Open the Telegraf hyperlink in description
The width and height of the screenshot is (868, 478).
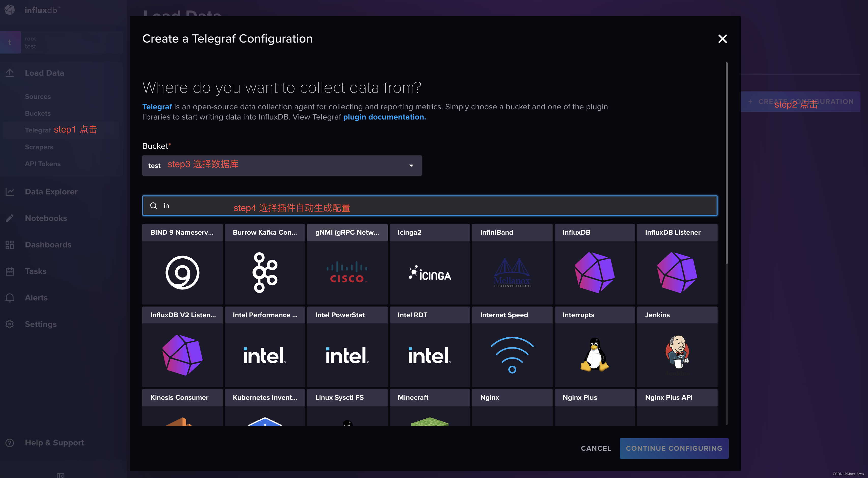157,107
